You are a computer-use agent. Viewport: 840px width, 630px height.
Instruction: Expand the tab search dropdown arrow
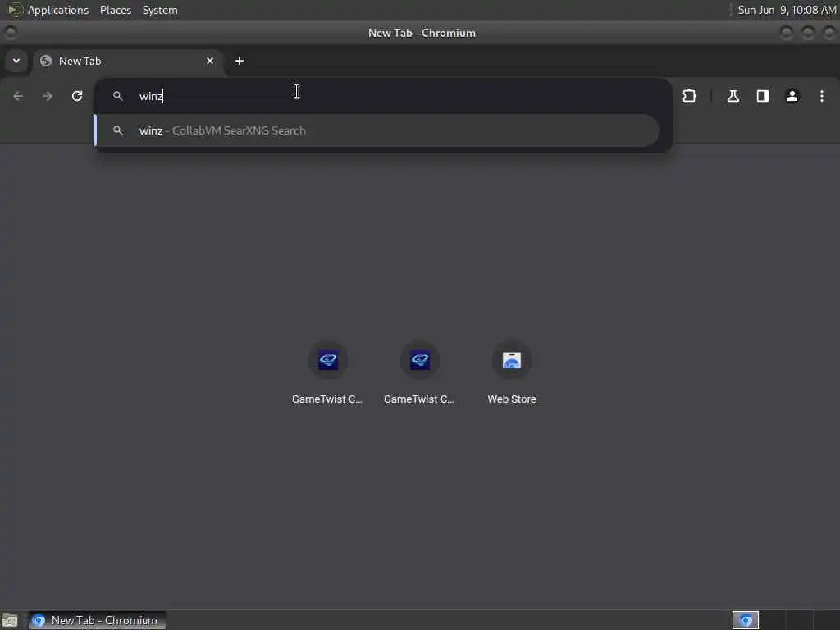pos(16,61)
